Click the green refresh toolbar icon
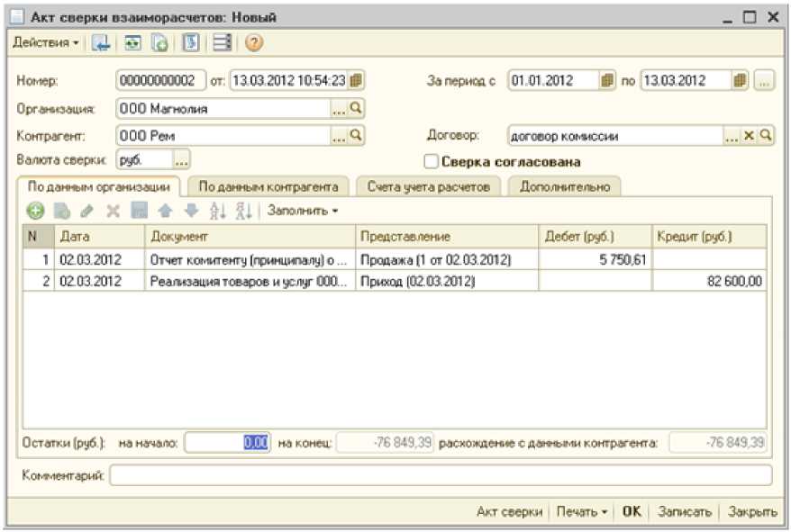 click(x=132, y=43)
